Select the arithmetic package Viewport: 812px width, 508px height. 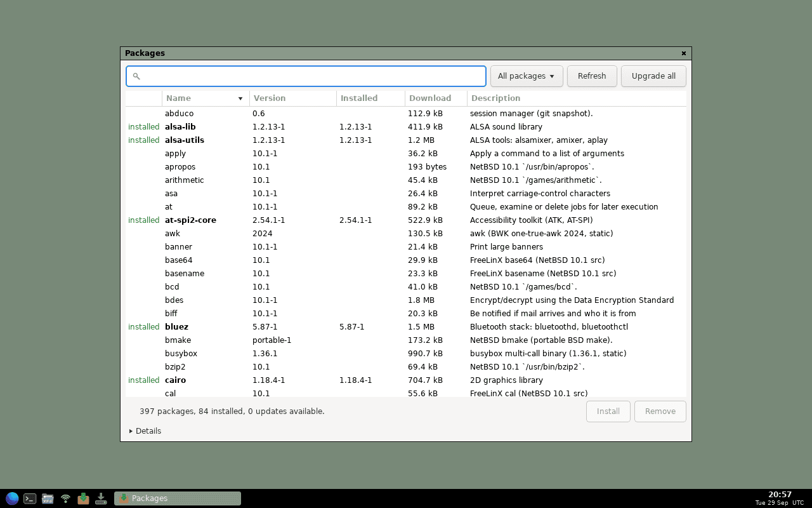click(x=406, y=180)
